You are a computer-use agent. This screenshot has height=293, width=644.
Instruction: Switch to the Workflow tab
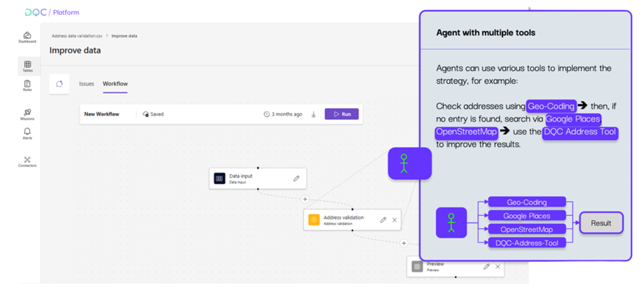[115, 84]
